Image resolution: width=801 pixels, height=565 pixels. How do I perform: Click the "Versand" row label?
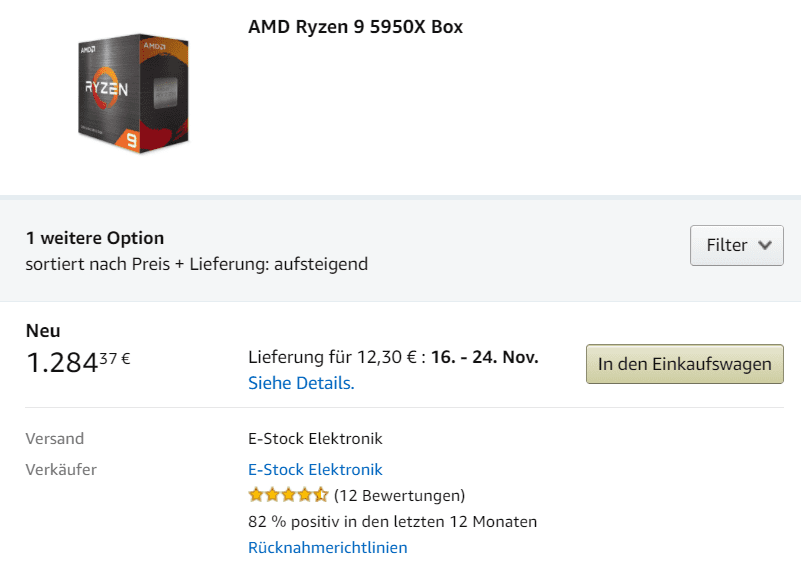[x=55, y=438]
